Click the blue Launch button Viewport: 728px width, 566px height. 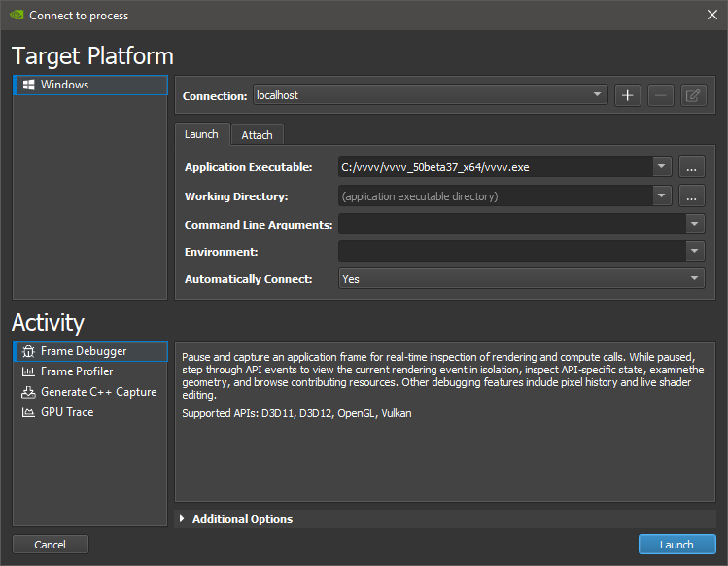point(676,545)
